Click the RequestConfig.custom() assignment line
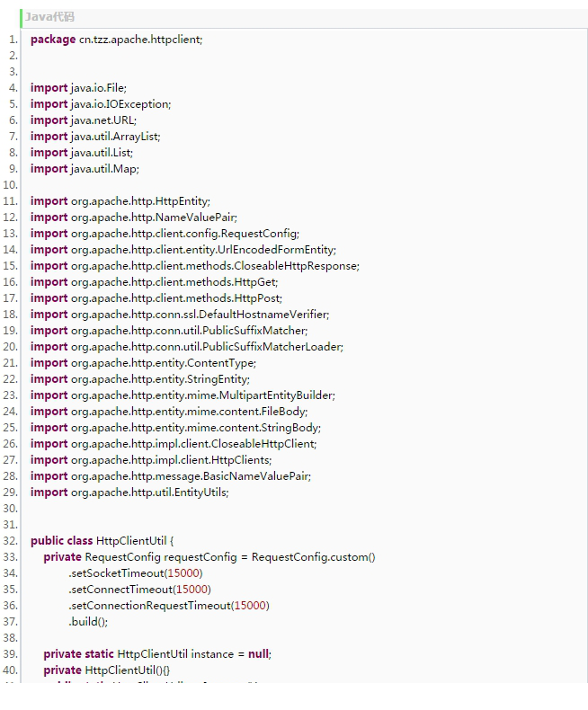588x710 pixels. point(209,557)
